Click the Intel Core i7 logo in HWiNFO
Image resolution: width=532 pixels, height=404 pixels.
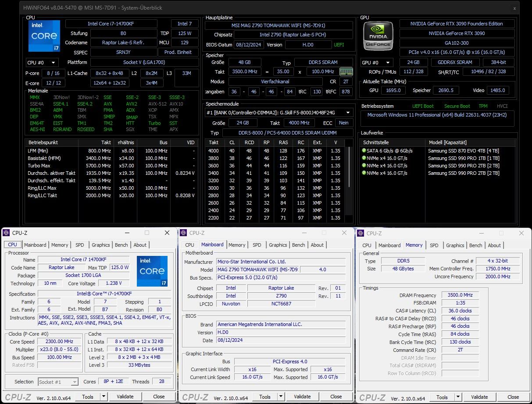click(x=44, y=35)
